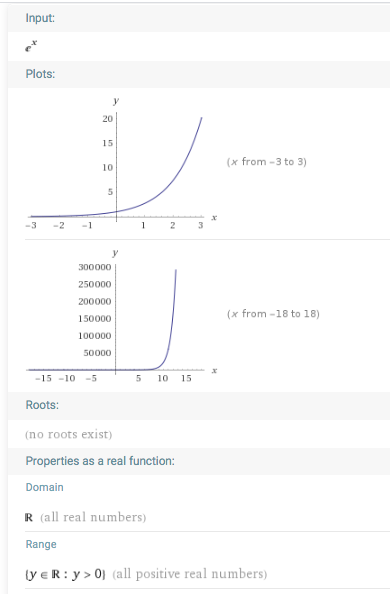Open the Range link

(41, 544)
